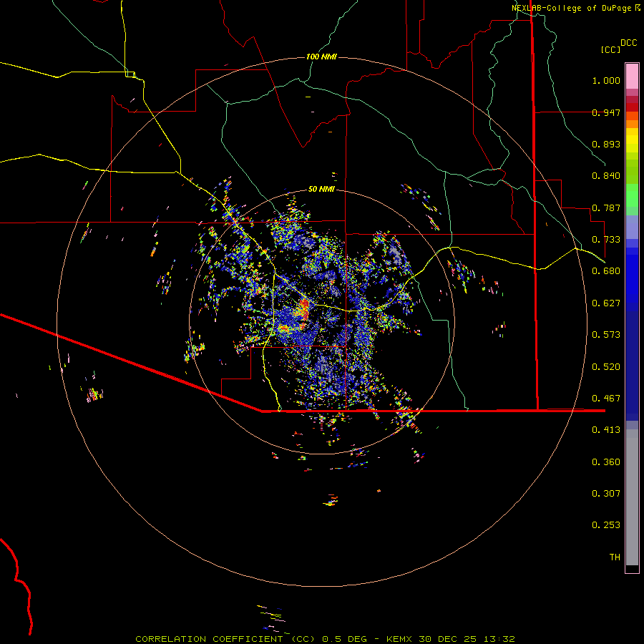Click the gray low-value segment of the color bar
644x644 pixels.
[x=632, y=497]
